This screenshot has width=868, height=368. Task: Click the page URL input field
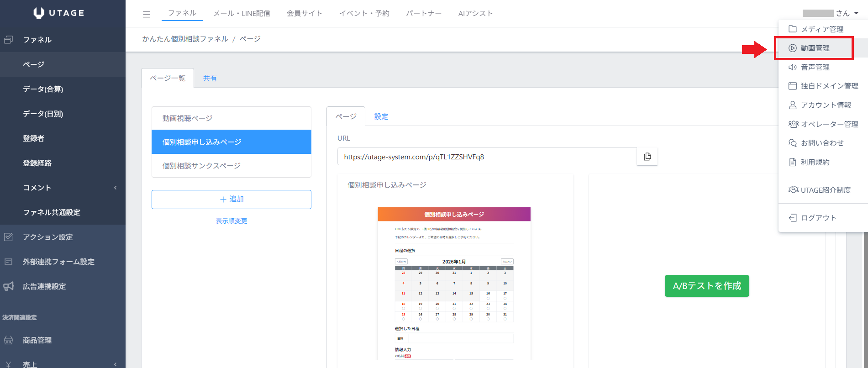[487, 157]
